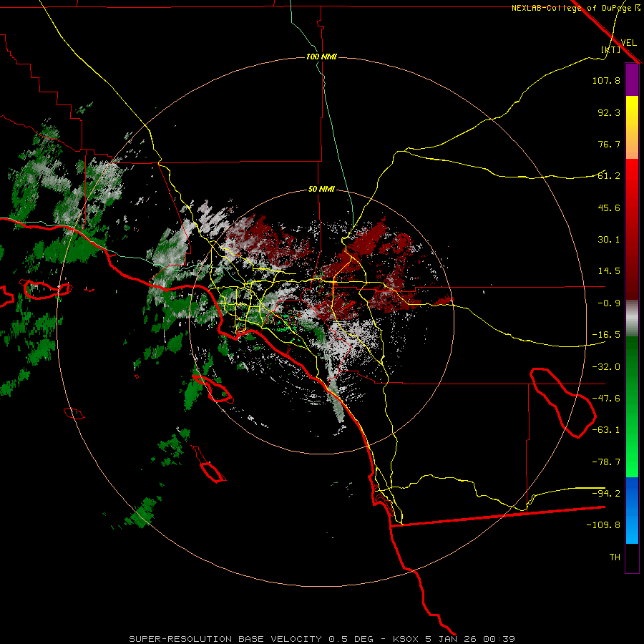This screenshot has height=644, width=644.
Task: Click the 100 NMI range ring label
Action: click(x=321, y=57)
